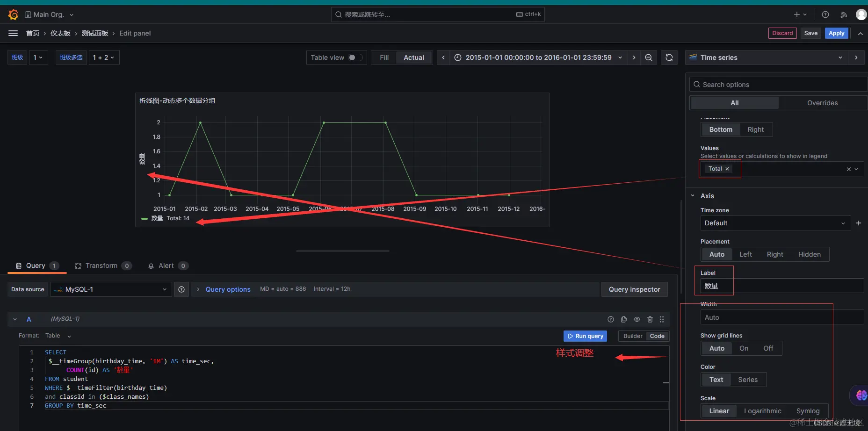The width and height of the screenshot is (868, 431).
Task: Click the Grafana logo icon
Action: tap(13, 14)
